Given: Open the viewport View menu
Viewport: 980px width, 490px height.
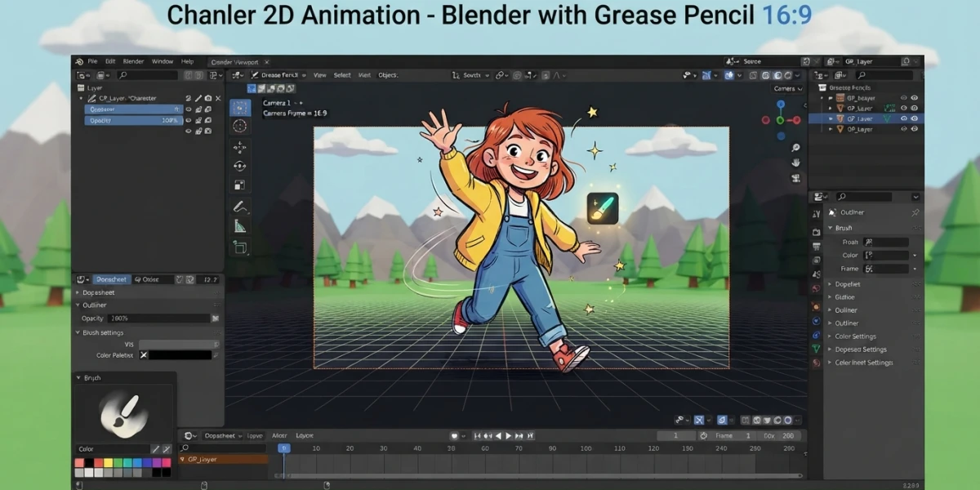Looking at the screenshot, I should click(320, 75).
